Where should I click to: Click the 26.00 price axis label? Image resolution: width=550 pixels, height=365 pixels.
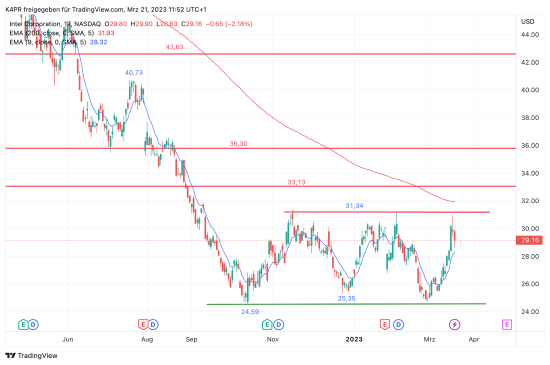coord(530,284)
